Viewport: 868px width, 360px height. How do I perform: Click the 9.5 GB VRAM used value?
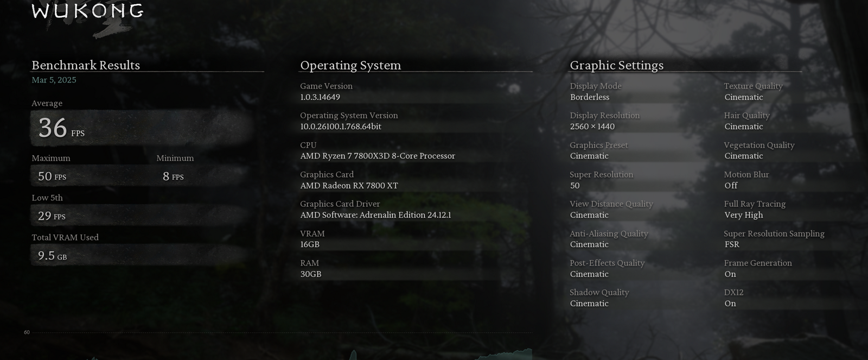pyautogui.click(x=52, y=256)
